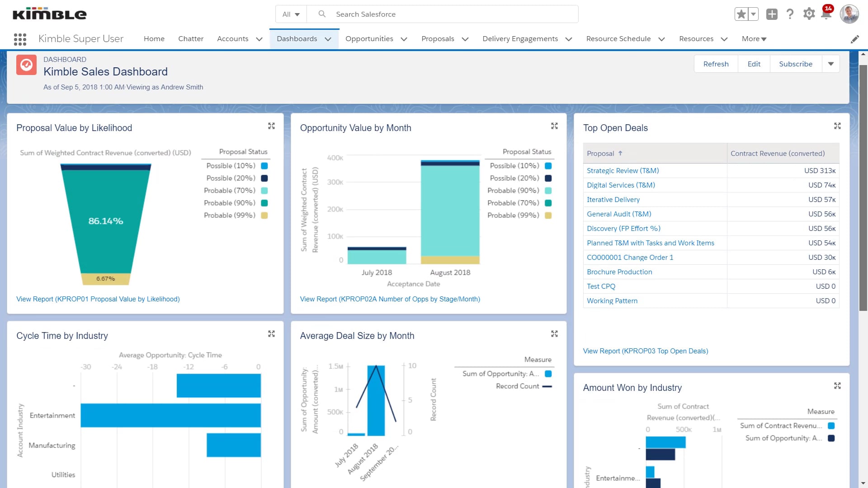Click the Subscribe button
Image resolution: width=868 pixels, height=488 pixels.
pos(796,64)
